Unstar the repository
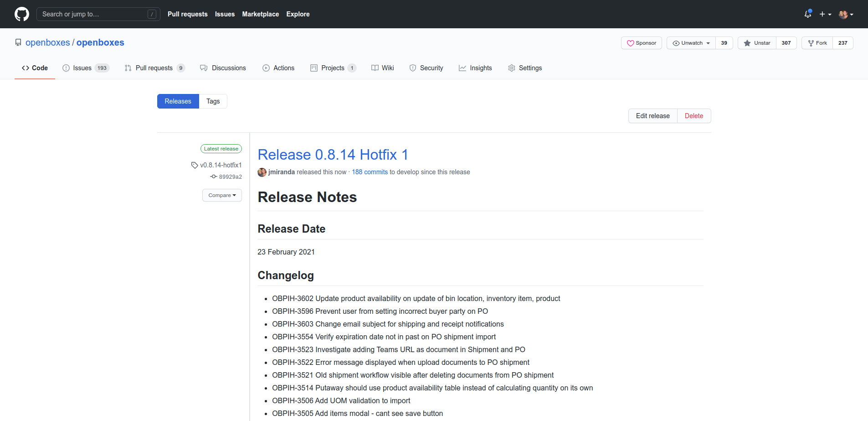Image resolution: width=868 pixels, height=421 pixels. click(757, 43)
